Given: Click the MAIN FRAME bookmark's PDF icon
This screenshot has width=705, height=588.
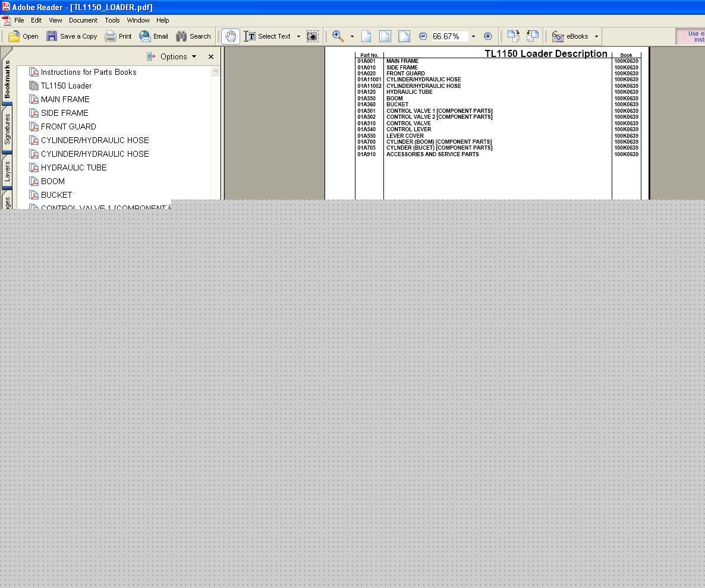Looking at the screenshot, I should [34, 99].
